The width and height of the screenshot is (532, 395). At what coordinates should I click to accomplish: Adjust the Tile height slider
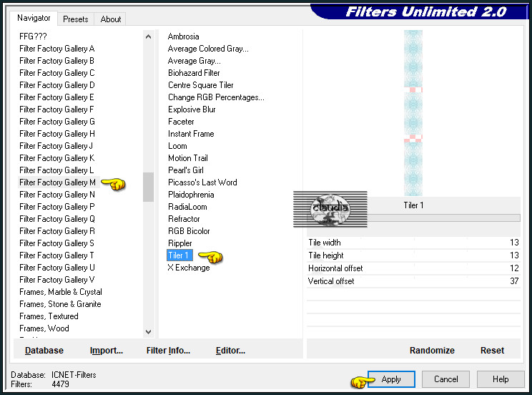point(413,255)
